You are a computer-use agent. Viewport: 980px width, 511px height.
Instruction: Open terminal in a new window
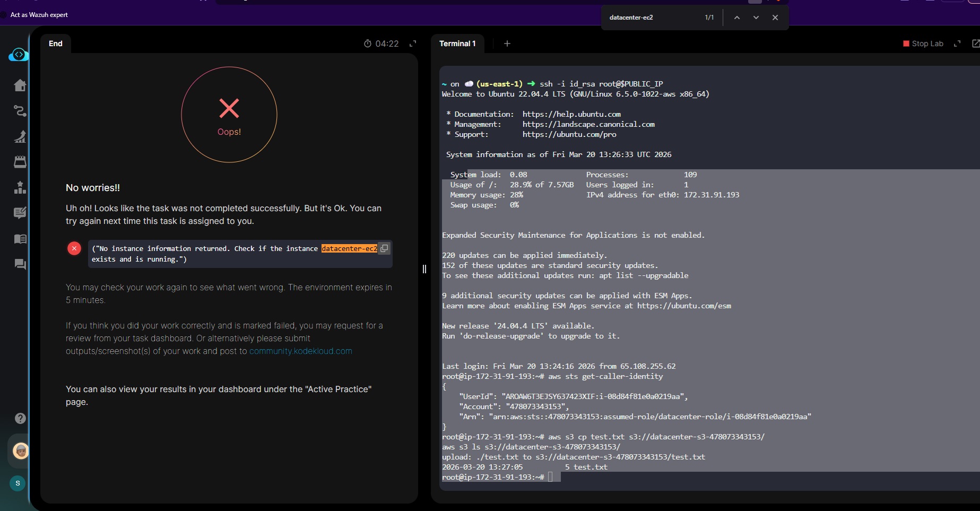[x=975, y=44]
